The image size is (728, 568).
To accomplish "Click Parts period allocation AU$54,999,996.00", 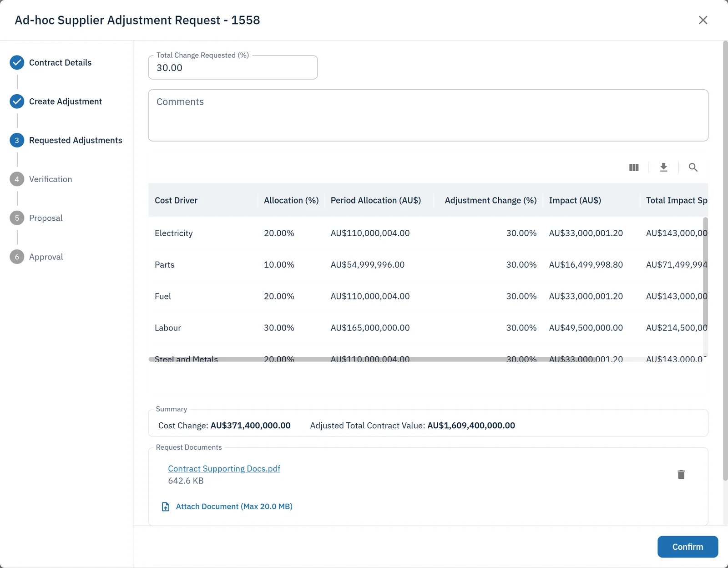I will (368, 264).
